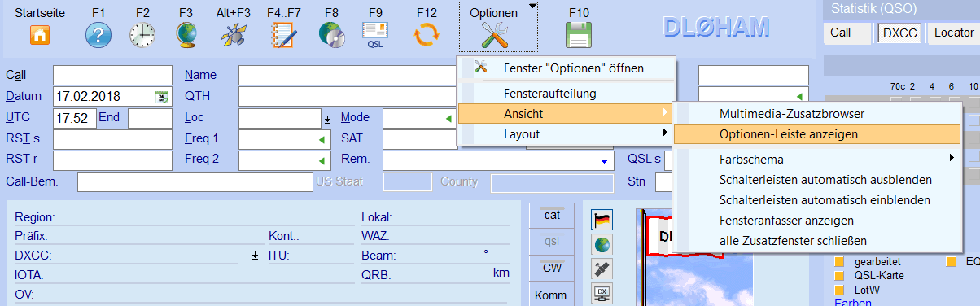Viewport: 980px width, 306px height.
Task: Switch statistics to Call tab
Action: pos(847,33)
